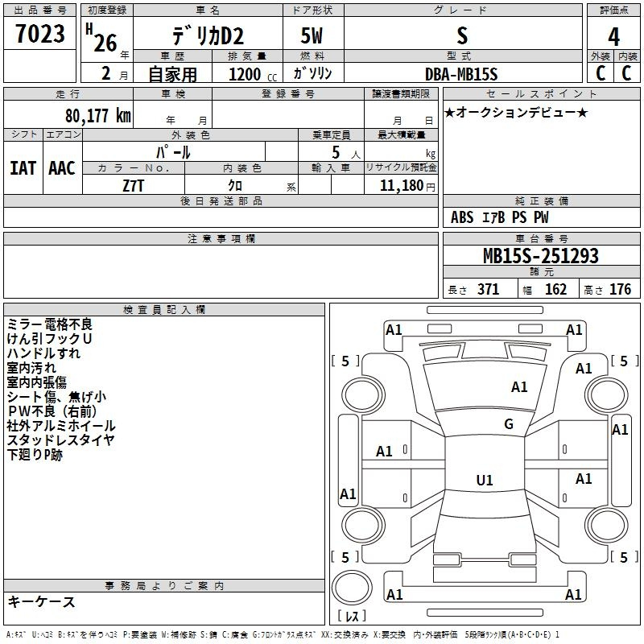Select the inspector note ミラー電格不良

point(50,324)
